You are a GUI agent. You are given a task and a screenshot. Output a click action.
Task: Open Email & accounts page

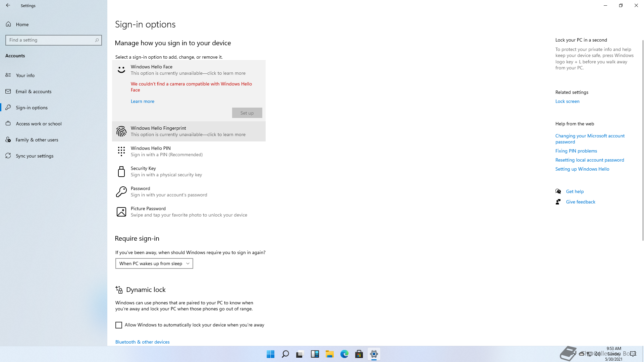pyautogui.click(x=54, y=91)
